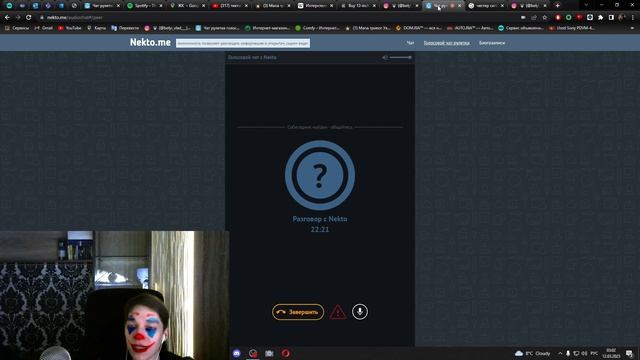This screenshot has height=360, width=640.
Task: Open the Чат link in the site header
Action: coord(410,43)
